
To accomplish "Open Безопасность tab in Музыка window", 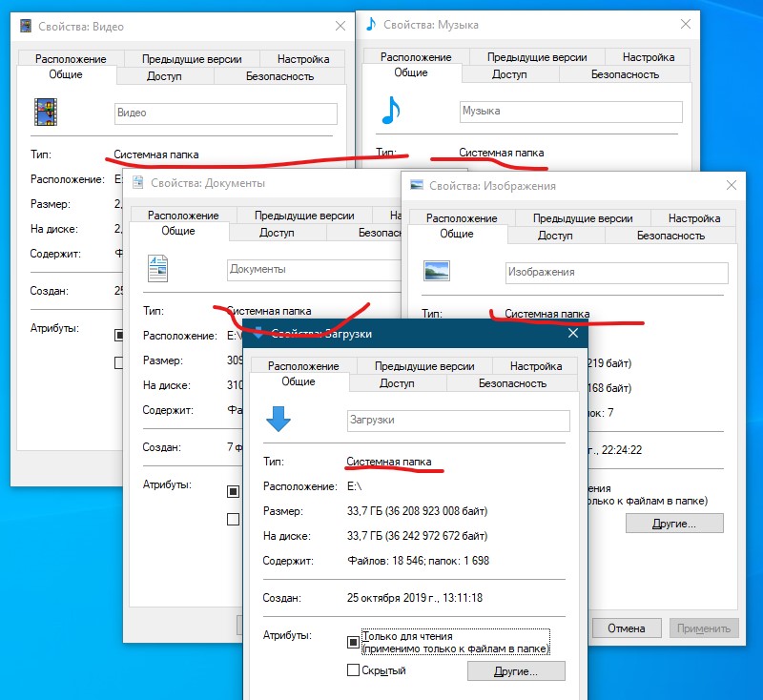I will (626, 74).
